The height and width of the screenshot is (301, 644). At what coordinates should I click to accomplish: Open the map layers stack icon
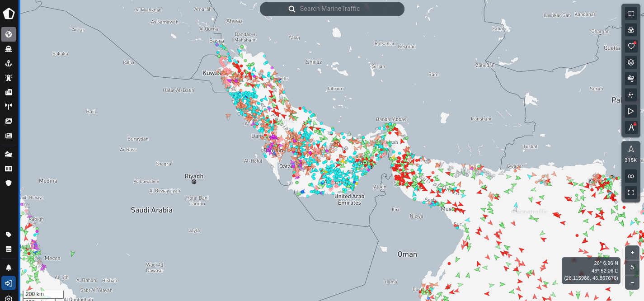coord(631,62)
